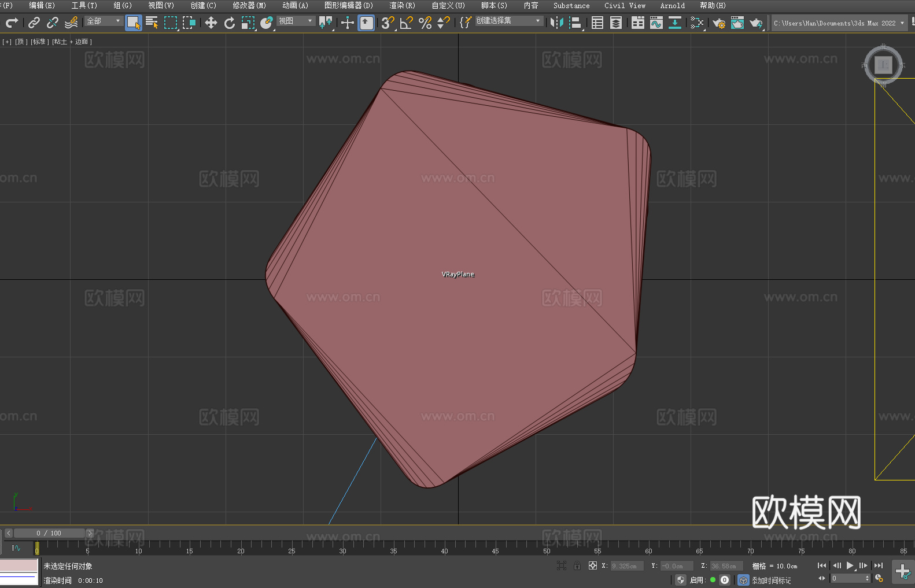Open the Curve Editor

click(x=656, y=23)
